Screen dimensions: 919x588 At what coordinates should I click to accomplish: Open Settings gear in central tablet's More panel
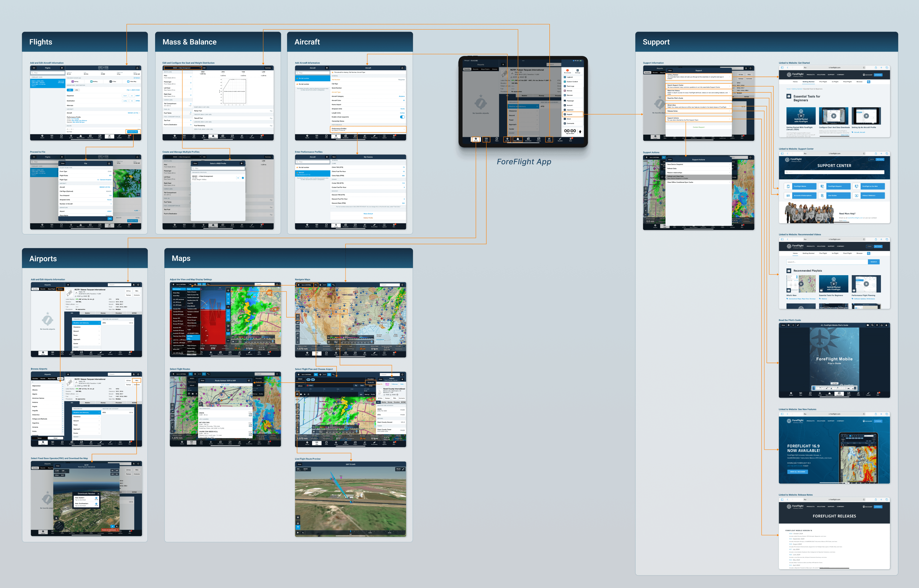click(x=578, y=71)
